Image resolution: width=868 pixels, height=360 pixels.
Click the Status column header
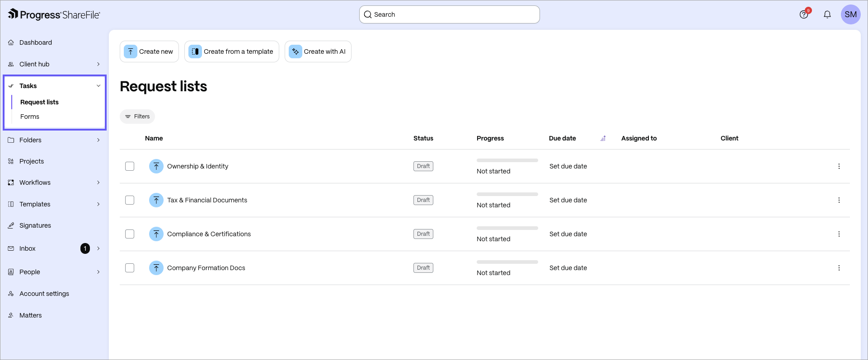tap(423, 138)
